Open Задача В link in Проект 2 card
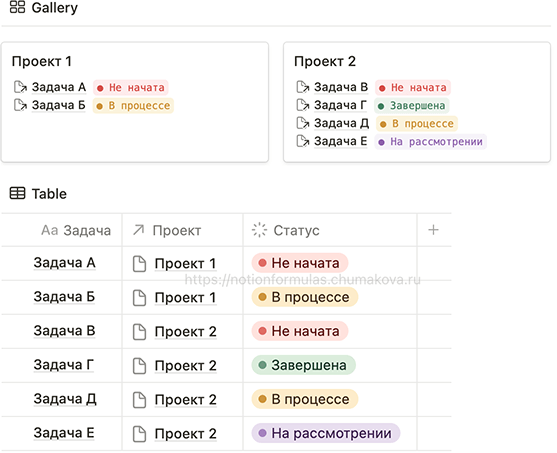 click(341, 87)
